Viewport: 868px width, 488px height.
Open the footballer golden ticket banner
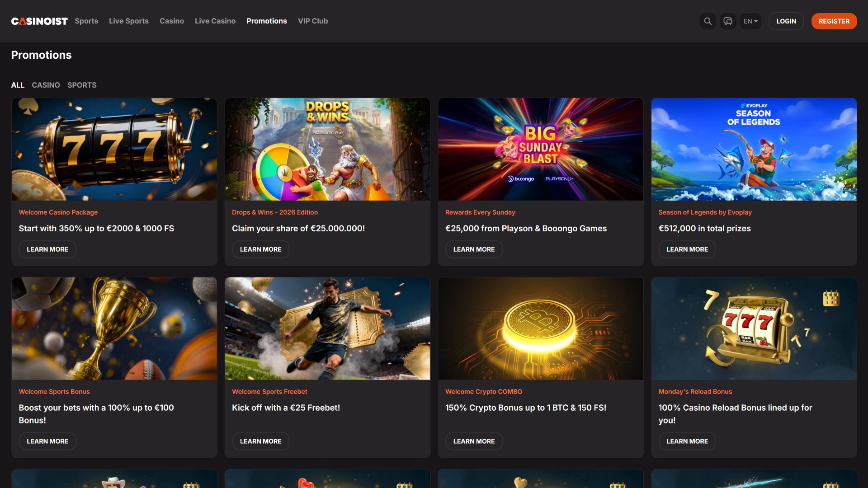click(x=328, y=328)
